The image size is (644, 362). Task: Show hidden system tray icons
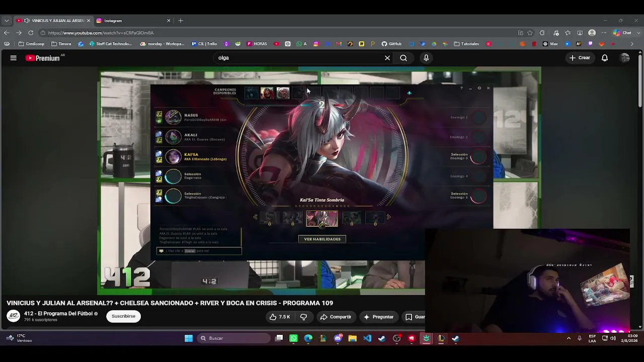569,338
